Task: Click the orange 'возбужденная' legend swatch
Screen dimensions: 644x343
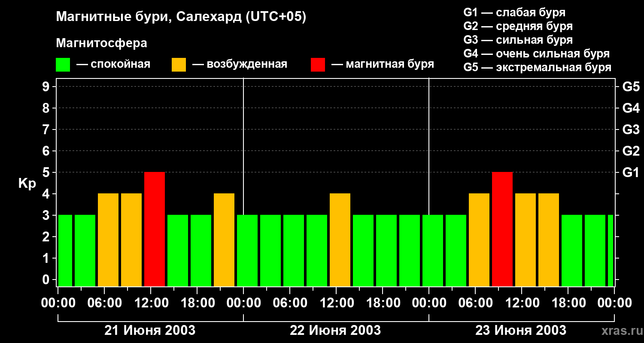Action: coord(179,65)
